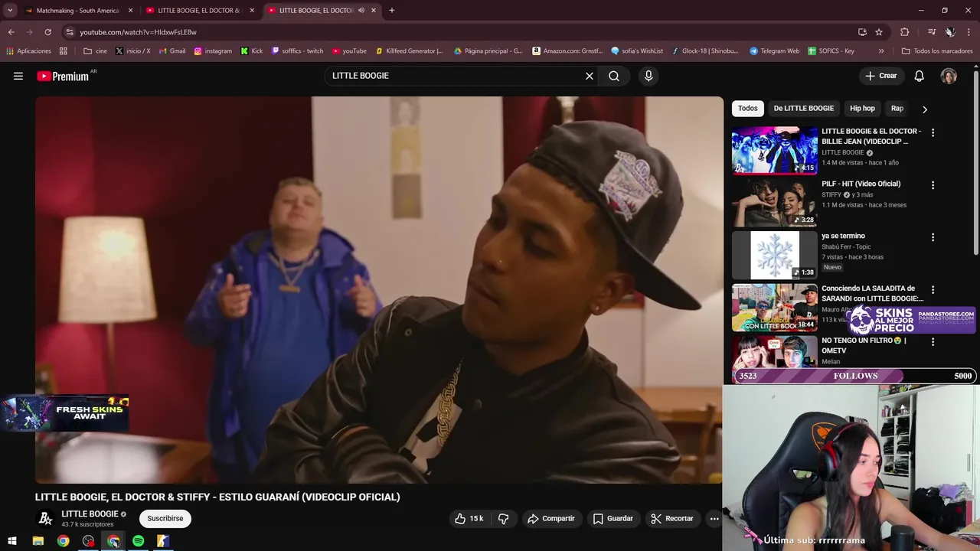The image size is (980, 551).
Task: Open options for PILF - HIT suggested video
Action: [x=933, y=185]
